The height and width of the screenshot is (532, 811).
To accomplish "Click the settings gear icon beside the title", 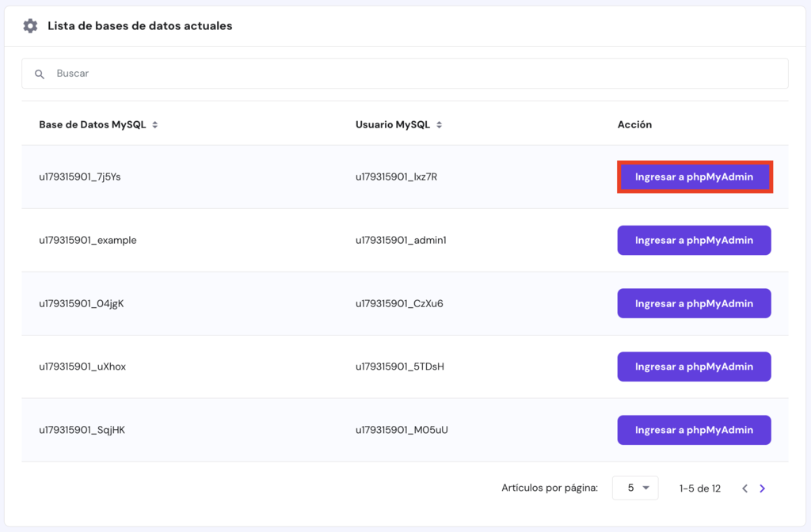I will coord(29,25).
